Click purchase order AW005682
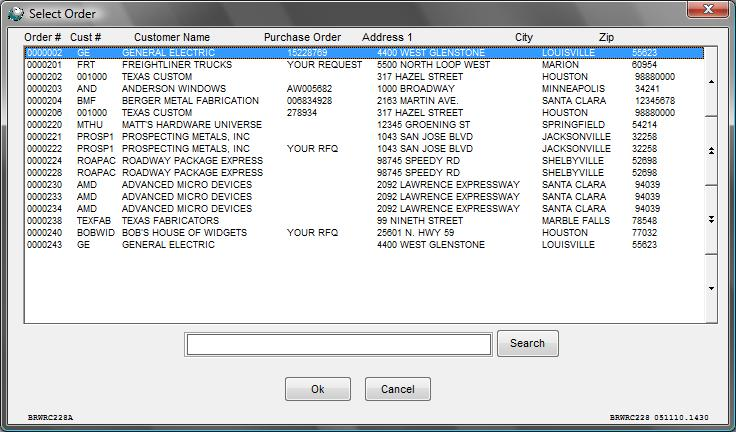Viewport: 736px width, 432px height. [x=309, y=89]
